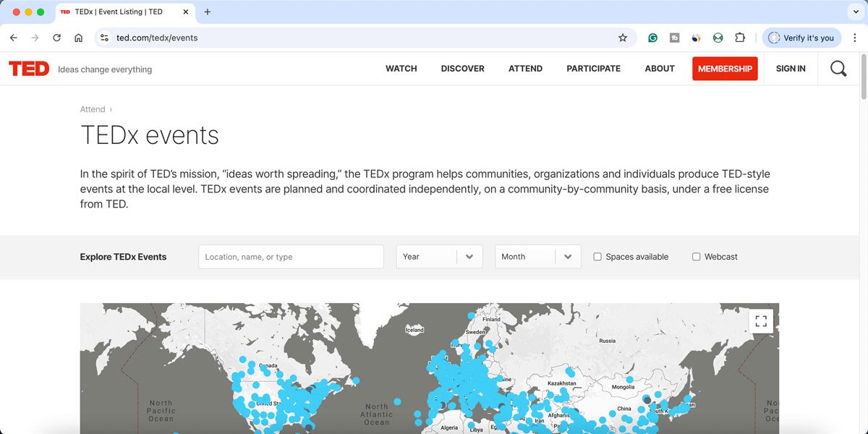The image size is (868, 434).
Task: Click the TEDx events heading
Action: 150,135
